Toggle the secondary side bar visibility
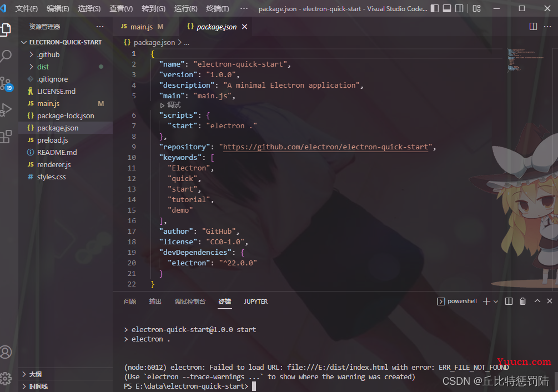 pyautogui.click(x=459, y=8)
